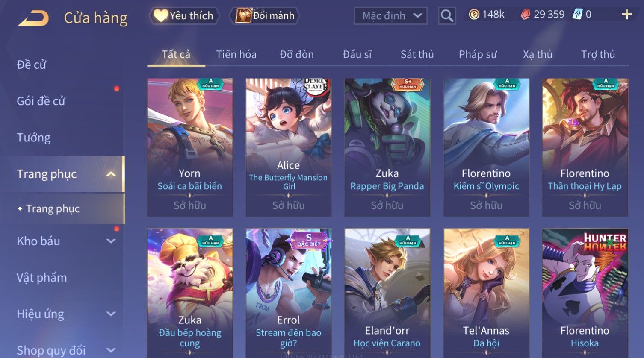This screenshot has width=644, height=358.
Task: Open the Tướng sidebar menu
Action: coord(34,138)
